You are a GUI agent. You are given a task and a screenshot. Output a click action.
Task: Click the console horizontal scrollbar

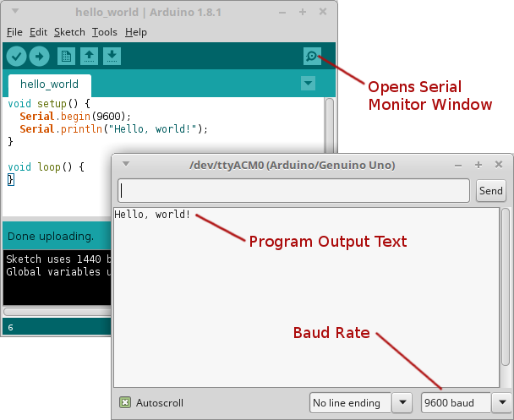pos(57,311)
